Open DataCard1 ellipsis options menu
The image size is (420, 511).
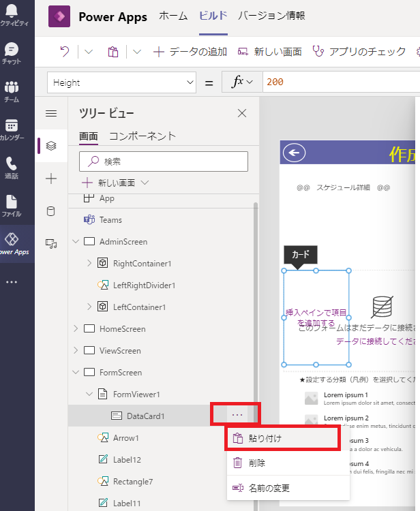[x=237, y=415]
